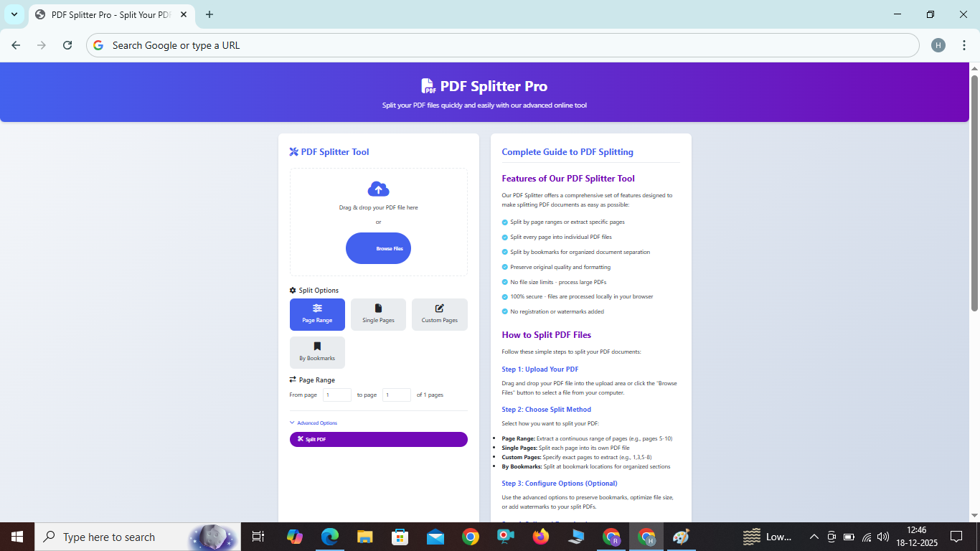Click the Split Options gear icon
980x551 pixels.
point(292,290)
